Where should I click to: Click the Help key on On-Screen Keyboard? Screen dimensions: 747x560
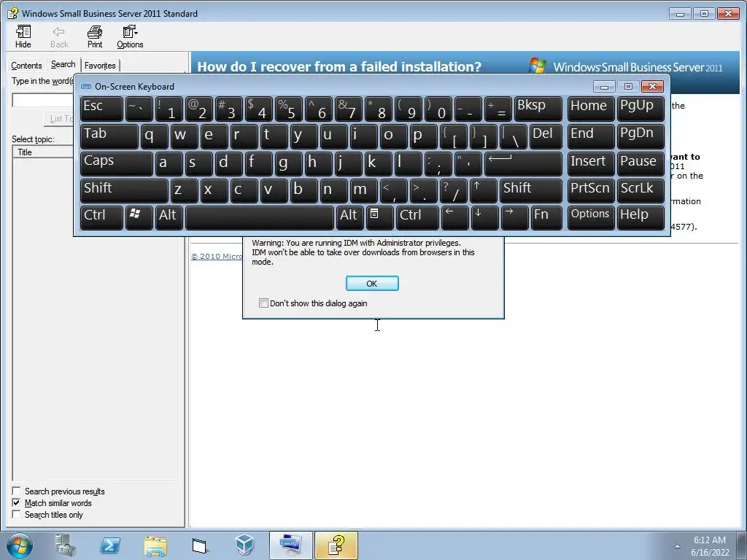(x=640, y=217)
